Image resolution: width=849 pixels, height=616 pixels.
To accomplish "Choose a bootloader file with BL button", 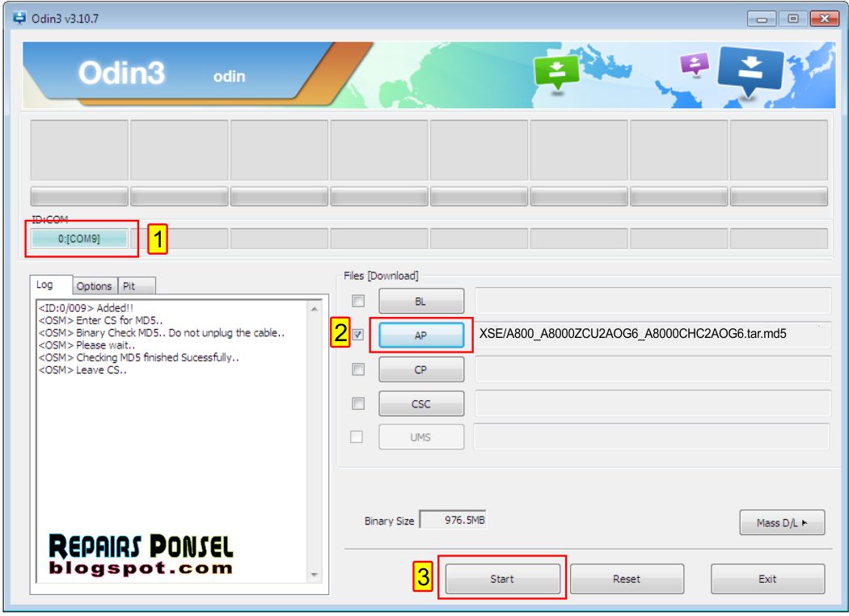I will tap(421, 301).
